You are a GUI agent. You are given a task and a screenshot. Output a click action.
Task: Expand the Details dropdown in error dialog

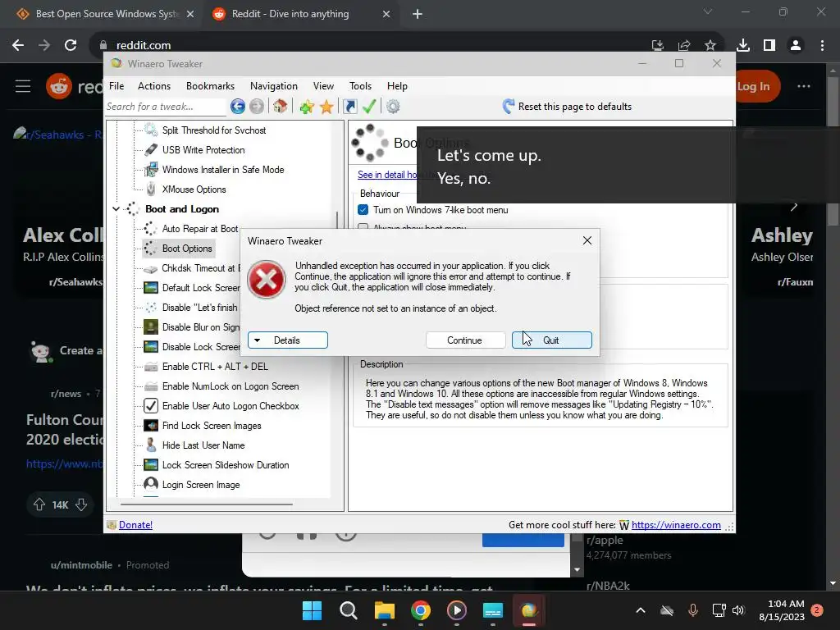coord(288,340)
